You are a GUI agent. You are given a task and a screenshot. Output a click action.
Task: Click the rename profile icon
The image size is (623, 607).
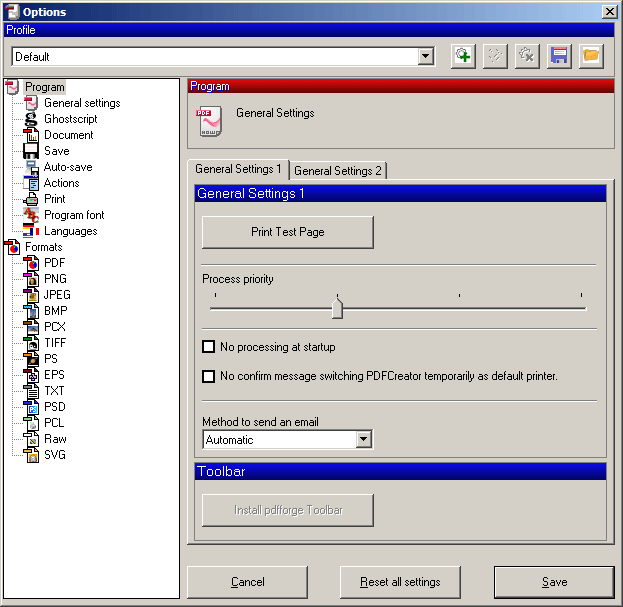[495, 56]
